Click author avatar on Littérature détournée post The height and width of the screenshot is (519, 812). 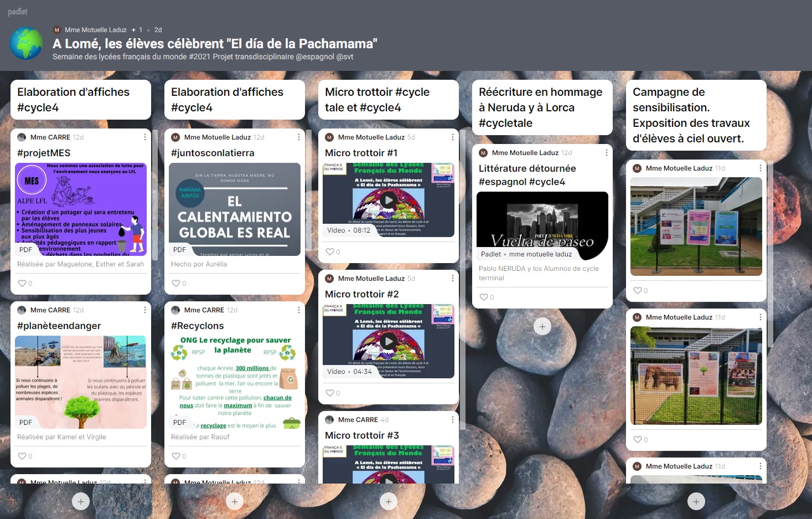483,153
